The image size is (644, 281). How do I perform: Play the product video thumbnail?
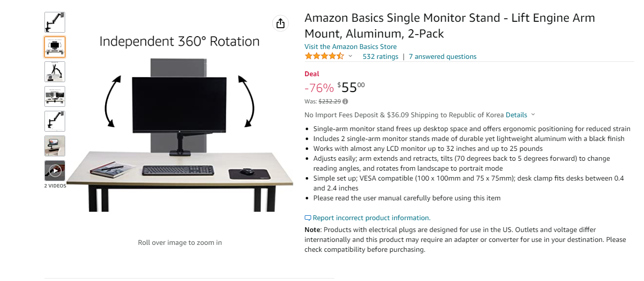pos(55,171)
